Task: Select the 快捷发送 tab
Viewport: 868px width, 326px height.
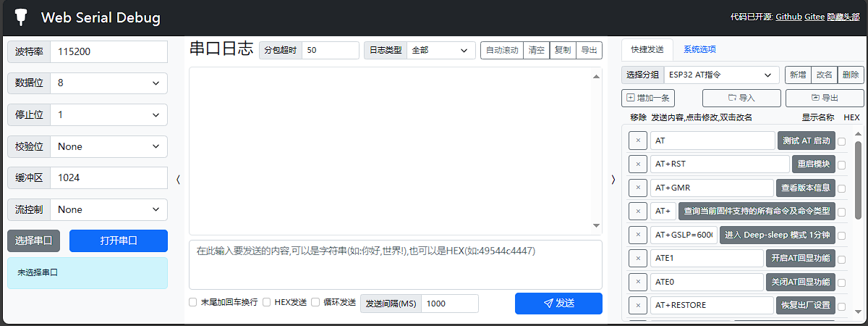Action: click(x=647, y=49)
